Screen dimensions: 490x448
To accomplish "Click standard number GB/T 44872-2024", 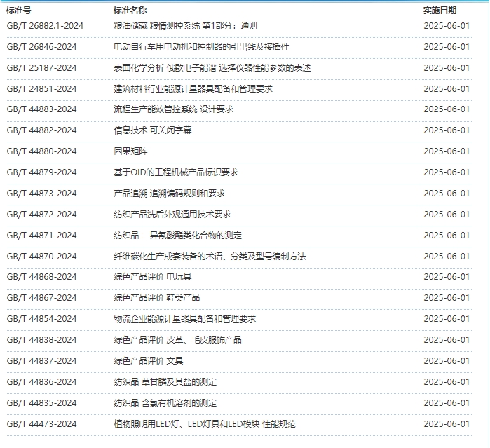I will pyautogui.click(x=41, y=215).
